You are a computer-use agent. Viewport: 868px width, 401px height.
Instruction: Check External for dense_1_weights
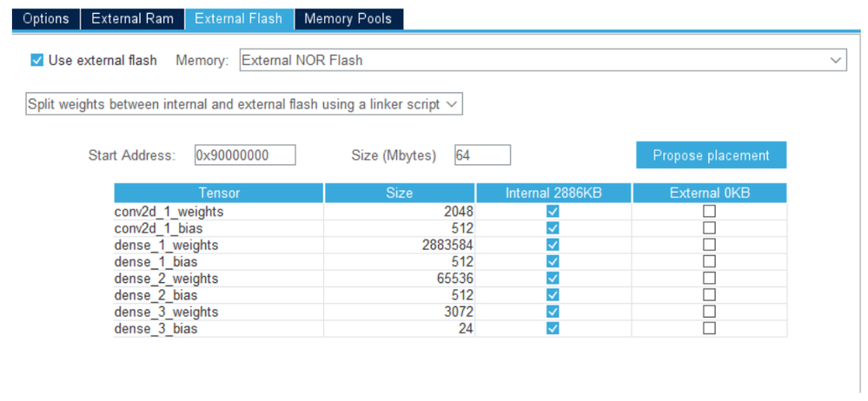coord(709,245)
